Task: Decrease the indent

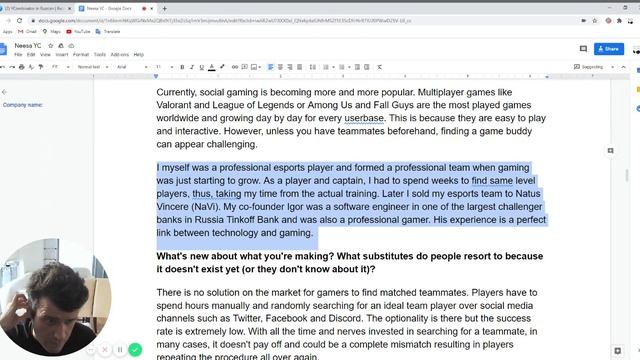Action: pos(357,67)
